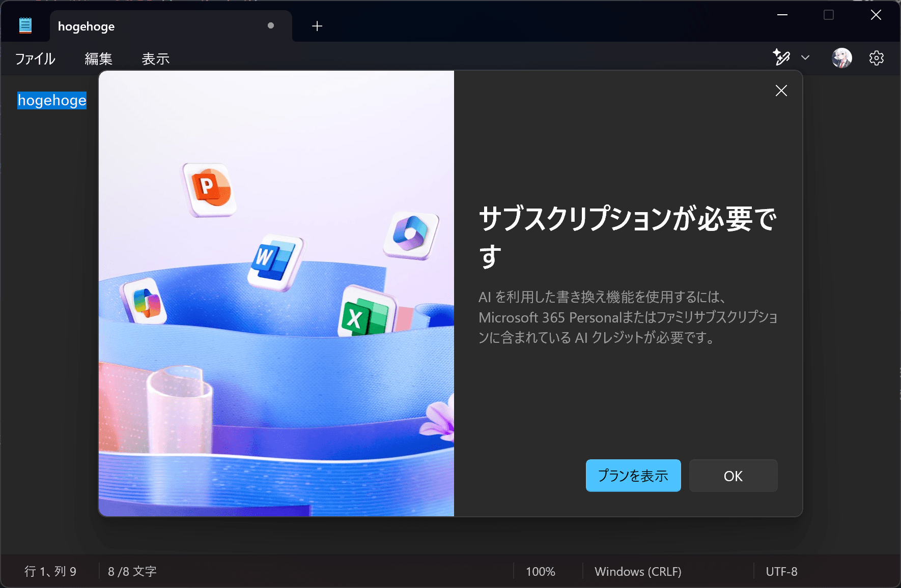Expand the rewrite options chevron
Screen dimensions: 901x588
point(805,57)
